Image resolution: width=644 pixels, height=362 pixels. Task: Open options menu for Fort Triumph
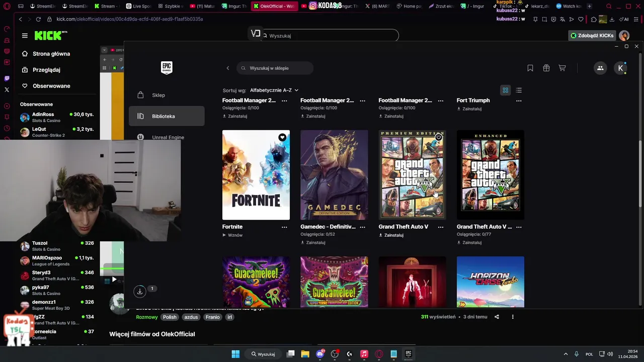pos(519,101)
